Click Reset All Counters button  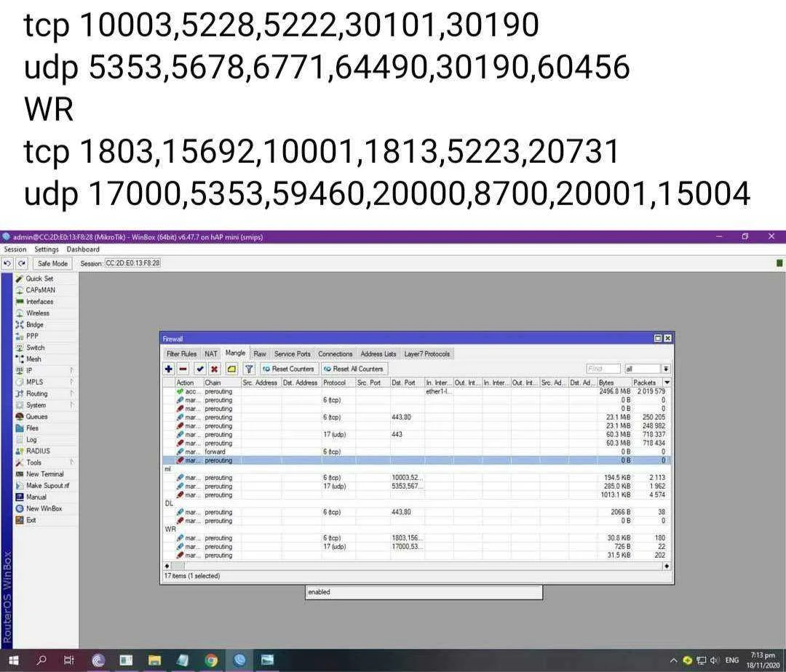tap(354, 369)
